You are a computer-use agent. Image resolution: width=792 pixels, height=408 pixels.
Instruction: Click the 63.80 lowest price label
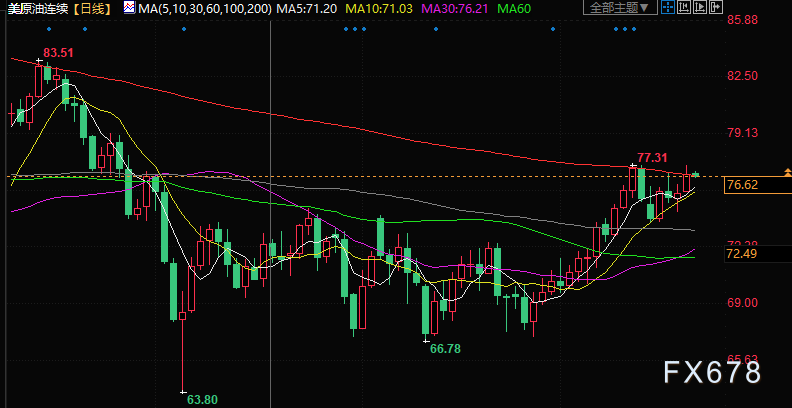pos(203,400)
